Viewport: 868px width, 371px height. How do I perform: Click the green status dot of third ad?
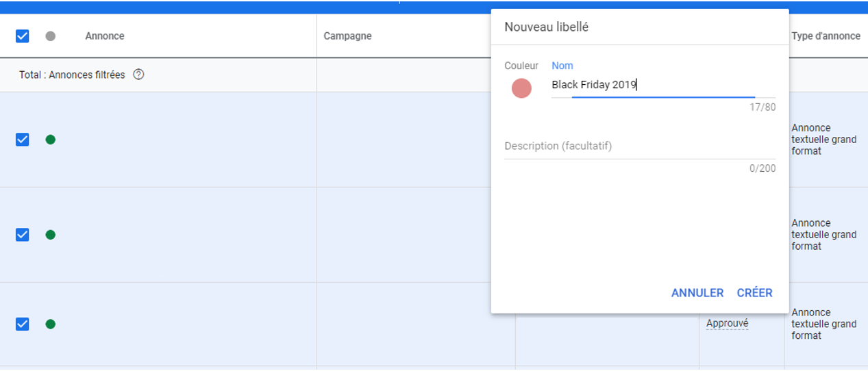coord(50,324)
